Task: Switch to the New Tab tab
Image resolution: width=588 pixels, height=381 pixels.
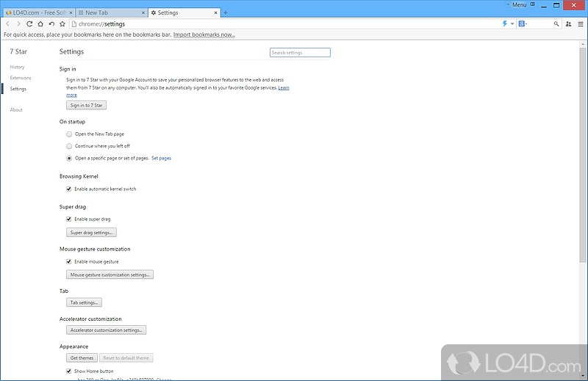Action: point(111,12)
